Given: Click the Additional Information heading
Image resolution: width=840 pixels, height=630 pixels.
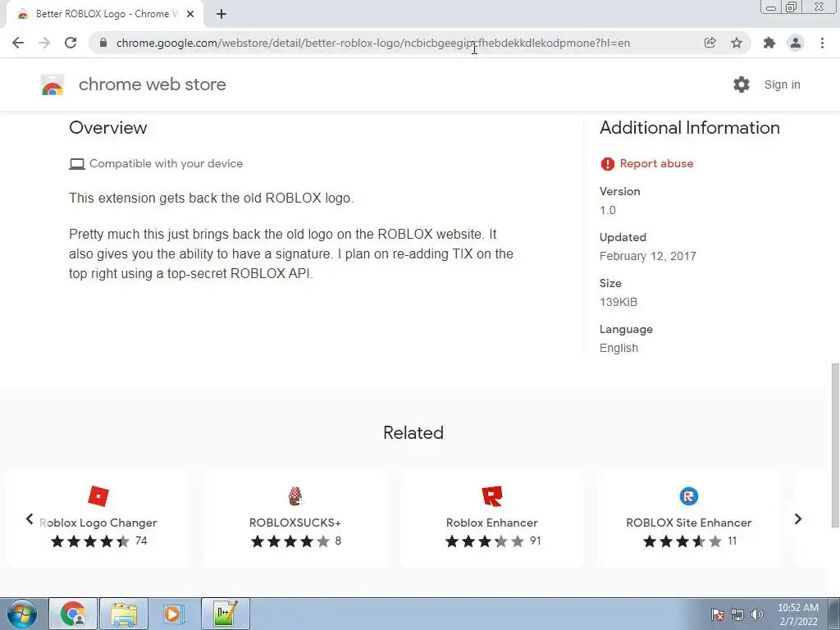Looking at the screenshot, I should (x=689, y=127).
